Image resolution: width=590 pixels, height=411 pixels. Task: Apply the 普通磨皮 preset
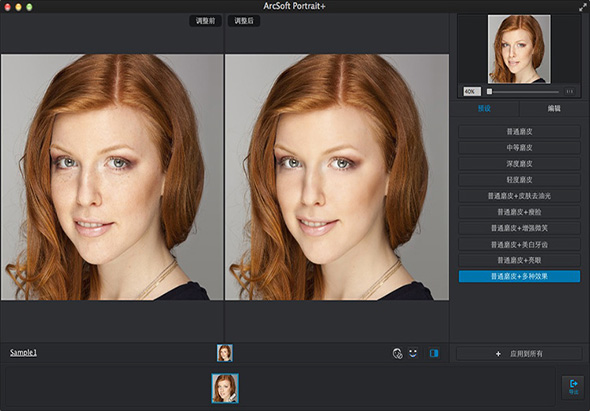coord(519,132)
